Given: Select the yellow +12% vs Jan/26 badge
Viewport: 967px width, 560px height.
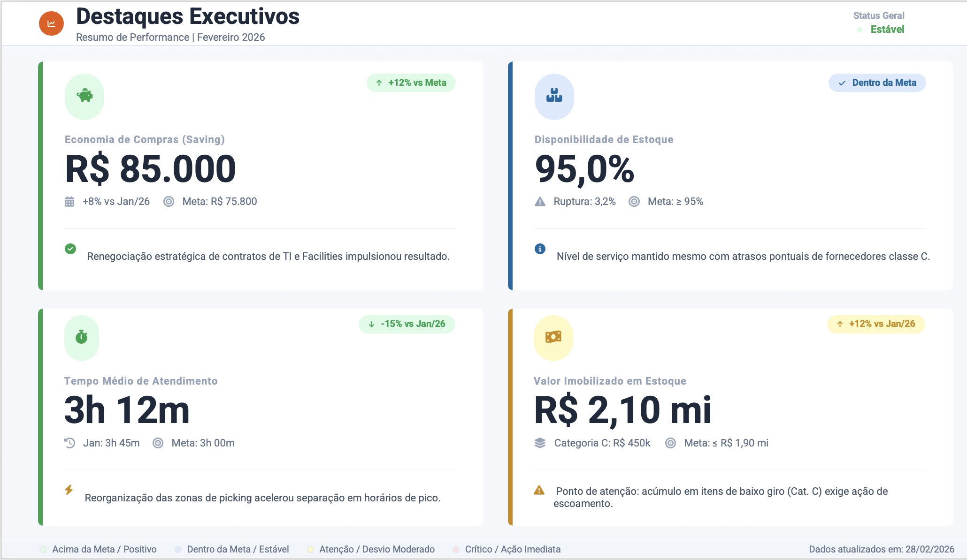Looking at the screenshot, I should [876, 324].
